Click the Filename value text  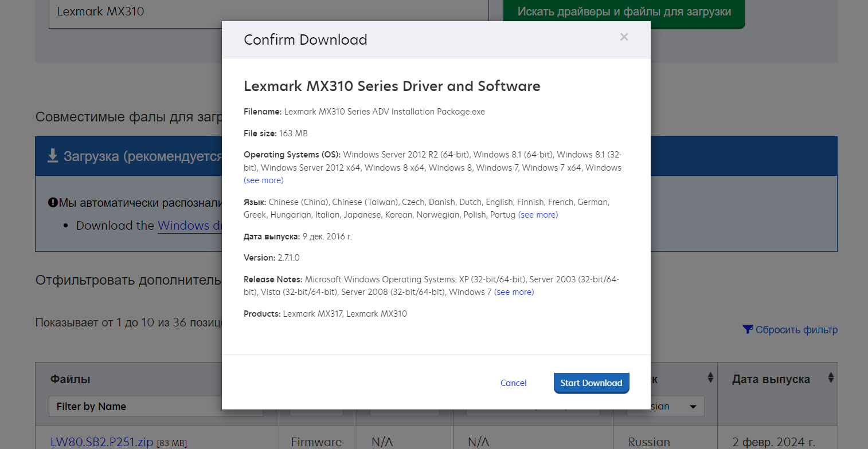(385, 112)
